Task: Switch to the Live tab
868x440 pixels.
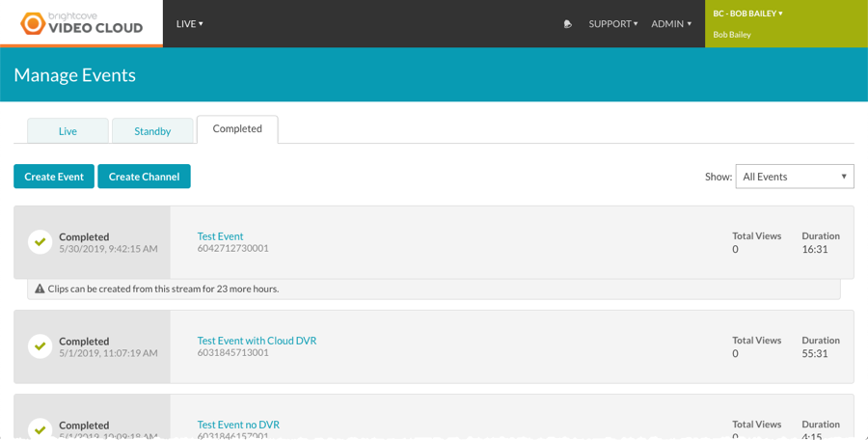Action: point(68,131)
